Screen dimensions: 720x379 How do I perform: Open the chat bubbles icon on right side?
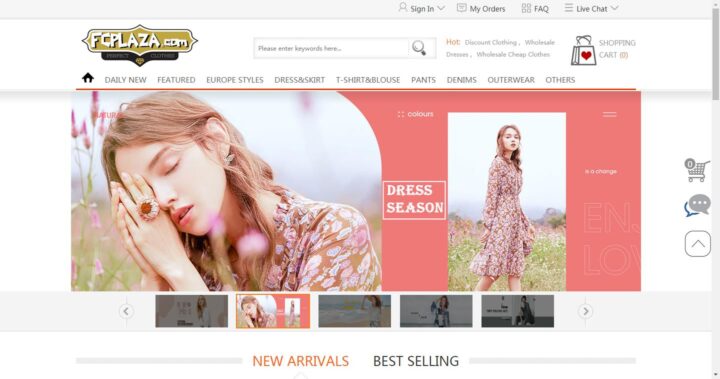click(x=697, y=205)
